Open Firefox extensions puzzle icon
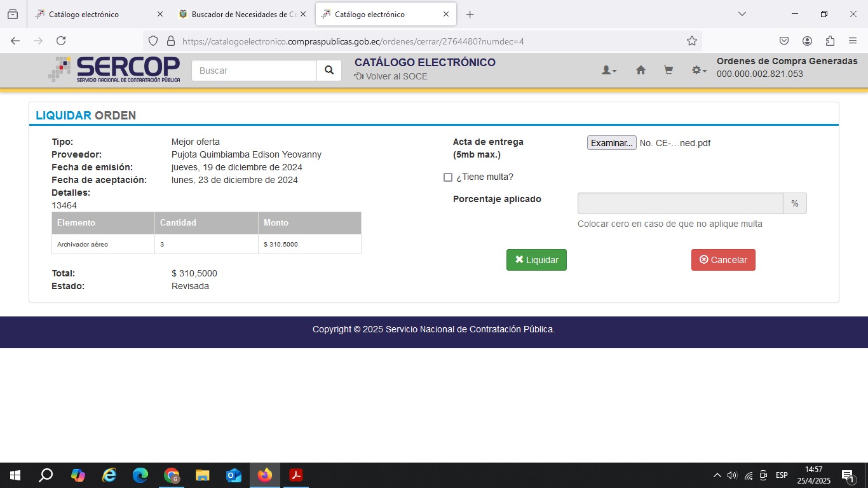 point(830,41)
